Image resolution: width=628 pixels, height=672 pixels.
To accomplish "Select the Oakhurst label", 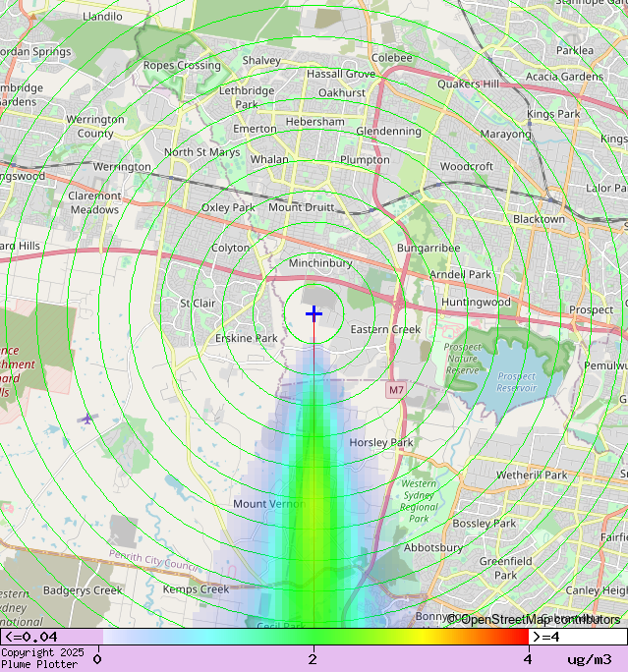I will [x=342, y=93].
